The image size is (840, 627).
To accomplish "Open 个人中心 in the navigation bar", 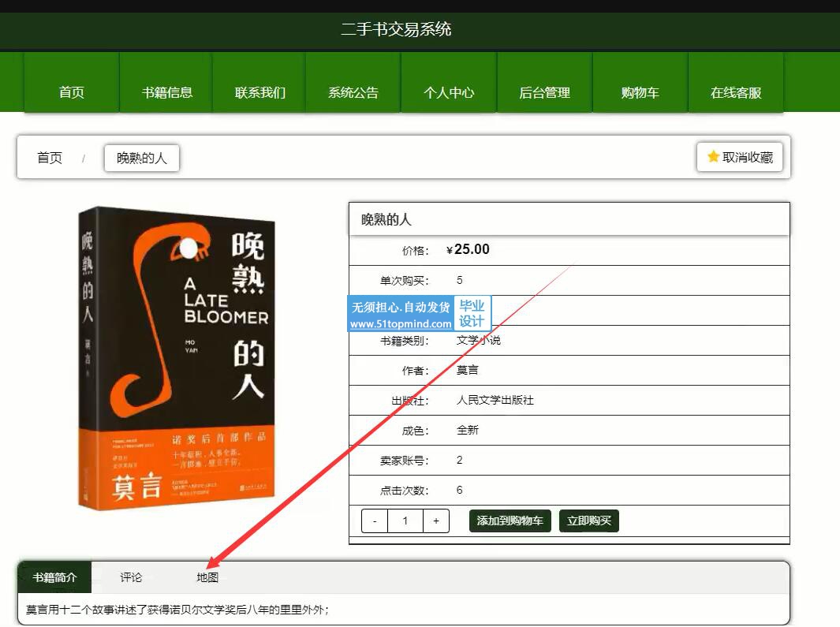I will [x=449, y=82].
